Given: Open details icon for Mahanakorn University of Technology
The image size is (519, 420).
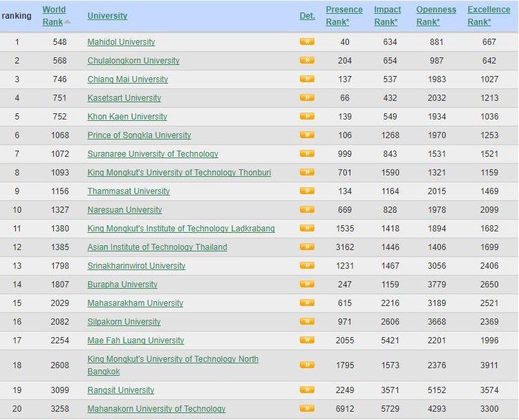Looking at the screenshot, I should pos(307,408).
